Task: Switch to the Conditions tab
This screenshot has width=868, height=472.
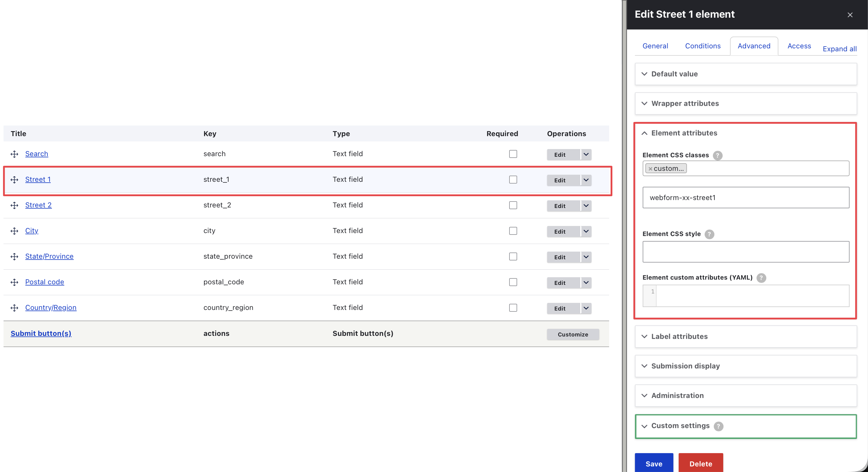Action: 703,46
